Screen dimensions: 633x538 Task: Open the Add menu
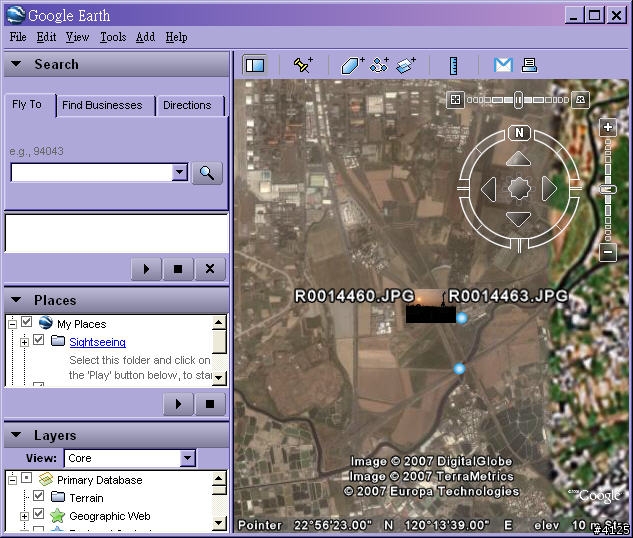click(x=145, y=37)
